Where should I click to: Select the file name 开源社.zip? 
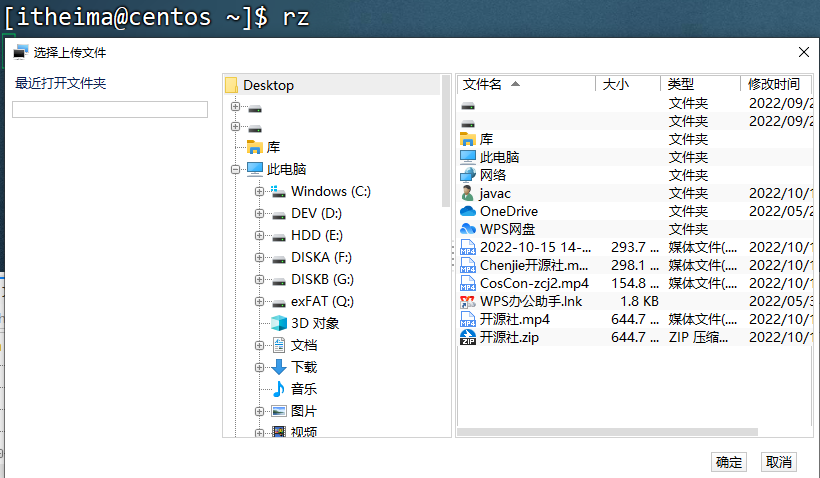pyautogui.click(x=509, y=337)
